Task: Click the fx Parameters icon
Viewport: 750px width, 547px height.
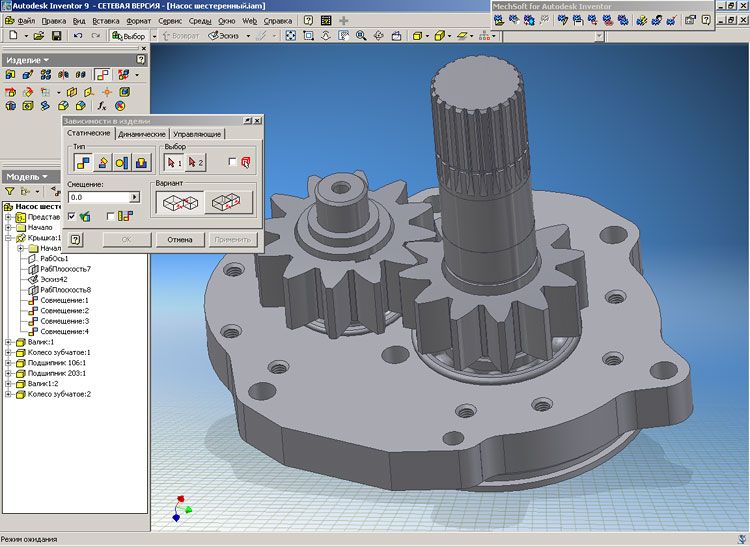Action: pyautogui.click(x=102, y=106)
